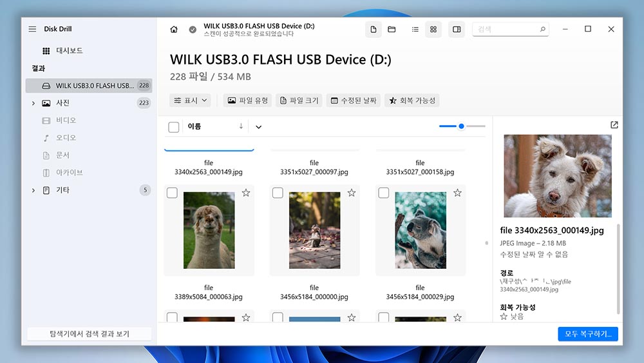Click the file path text under 경로
Viewport: 644px width, 363px height.
click(x=535, y=285)
